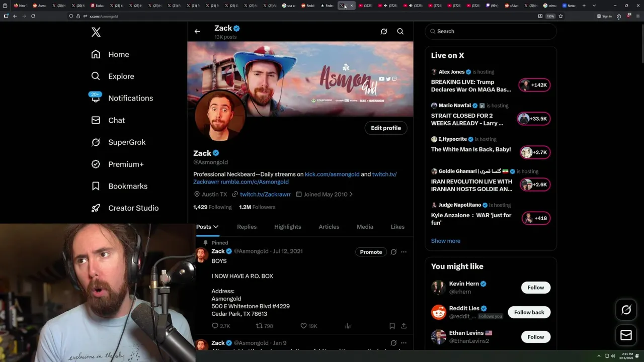Switch to the Media tab
Viewport: 644px width, 362px height.
coord(365,227)
